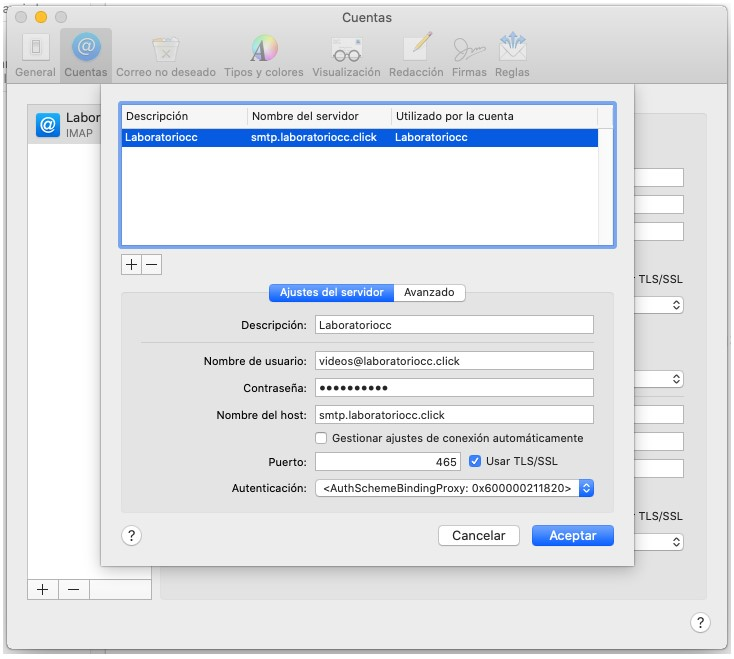Open Correo no deseado preferences
This screenshot has width=734, height=659.
(x=166, y=56)
